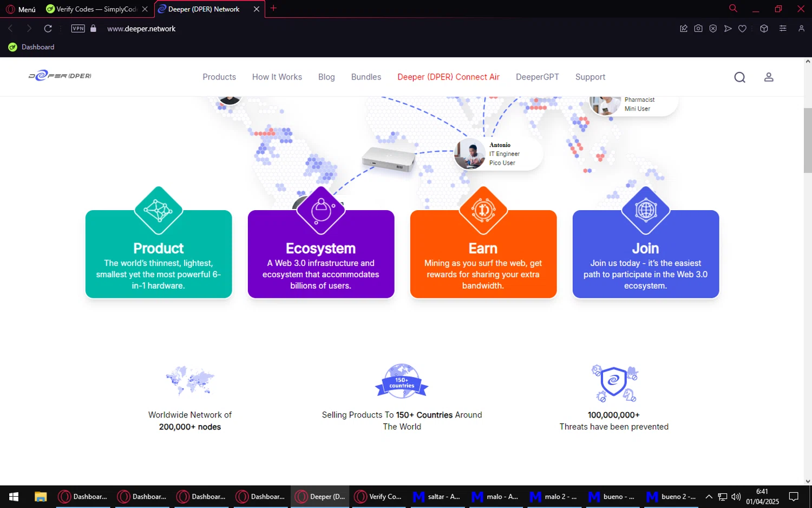Open the orange Earn card
The width and height of the screenshot is (812, 508).
[483, 254]
